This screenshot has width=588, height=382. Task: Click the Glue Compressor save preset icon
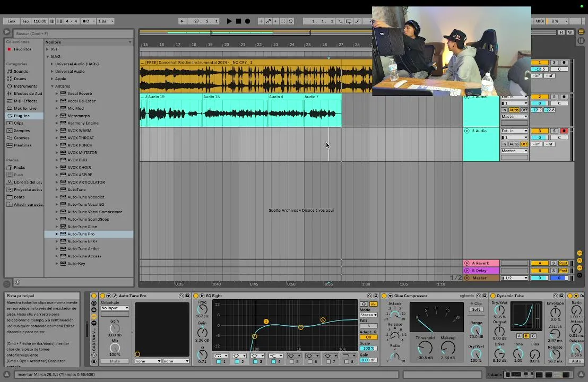(485, 296)
